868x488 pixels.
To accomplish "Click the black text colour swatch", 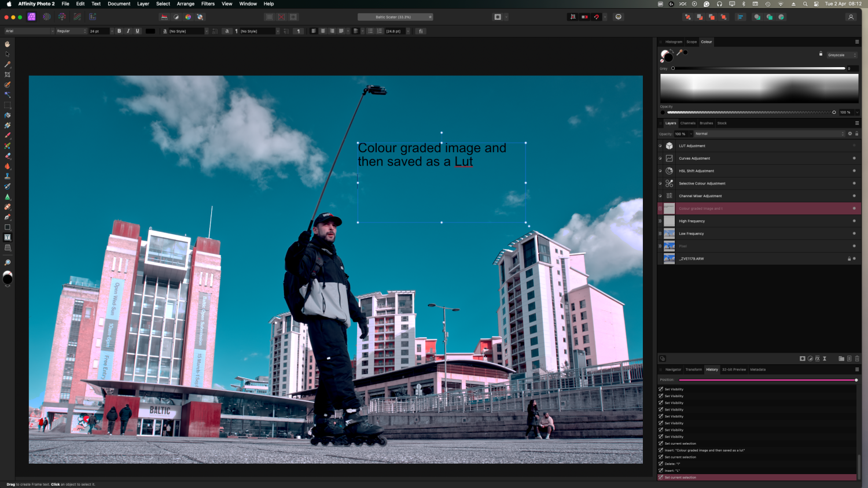I will click(150, 31).
